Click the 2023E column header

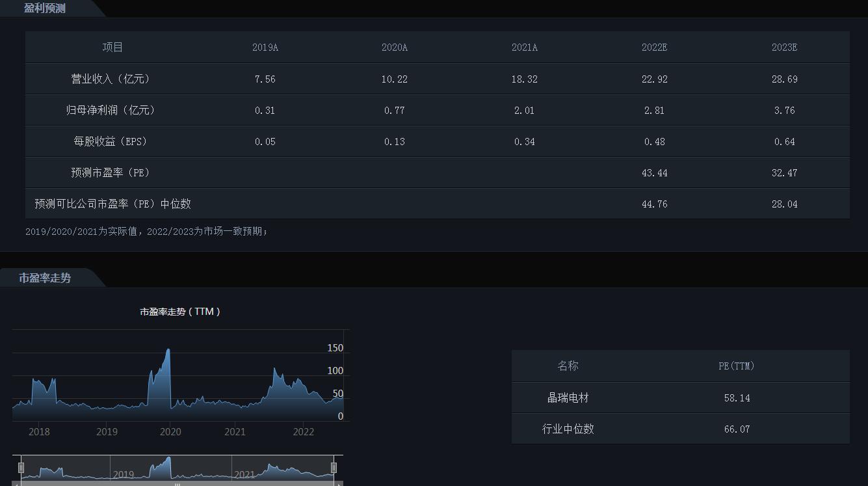tap(784, 47)
